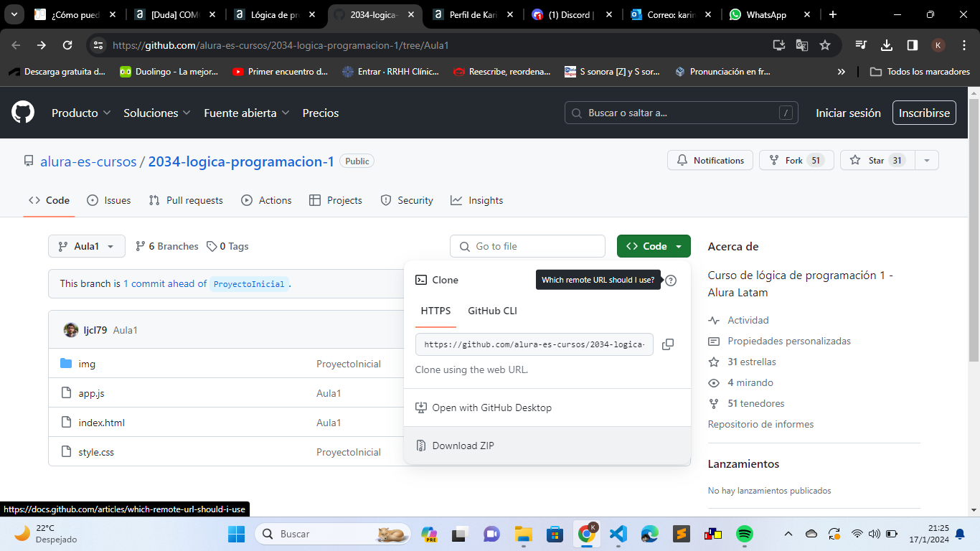Open the style.css file
The width and height of the screenshot is (980, 551).
[x=96, y=452]
